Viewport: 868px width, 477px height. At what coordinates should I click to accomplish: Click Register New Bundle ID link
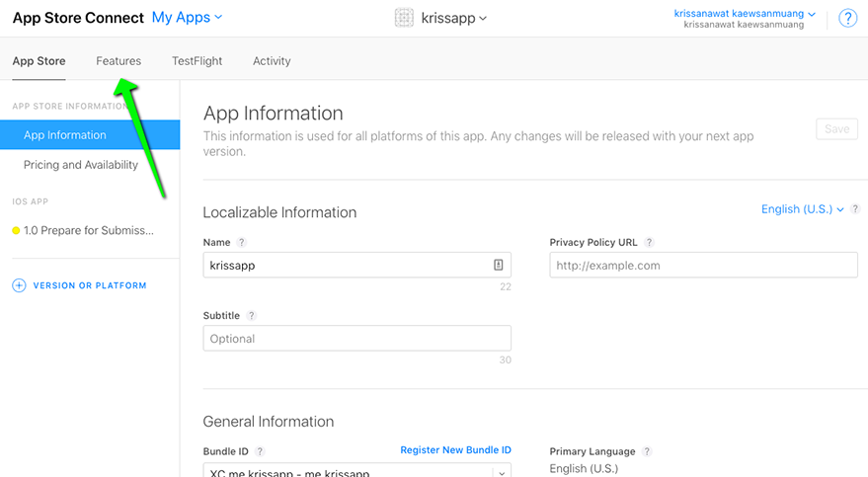[x=455, y=450]
